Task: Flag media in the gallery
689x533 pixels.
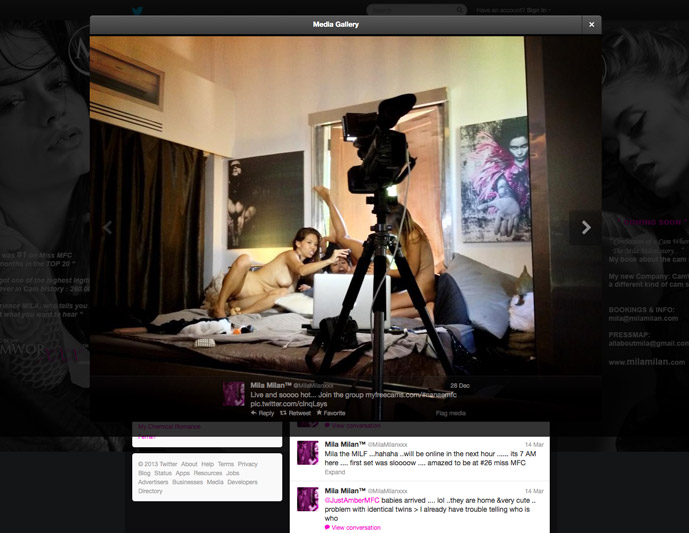Action: [450, 413]
